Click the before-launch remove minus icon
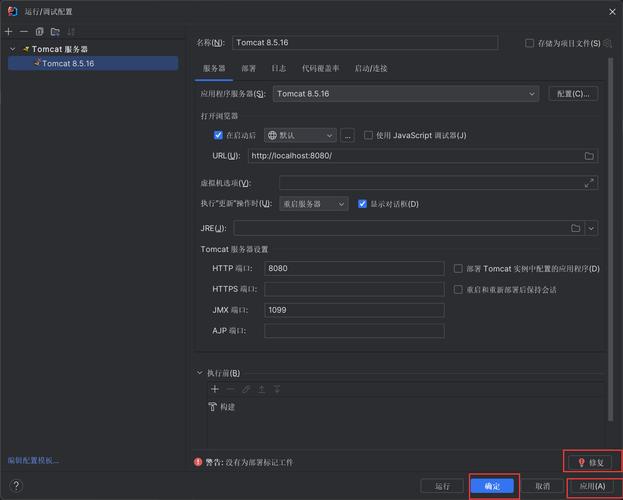Screen dimensions: 623x500 click(230, 389)
